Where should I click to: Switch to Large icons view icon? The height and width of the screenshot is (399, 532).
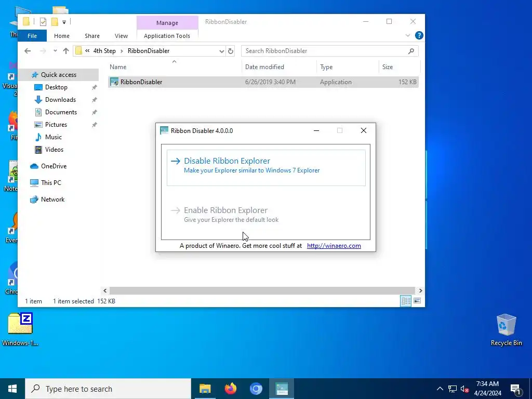[417, 301]
